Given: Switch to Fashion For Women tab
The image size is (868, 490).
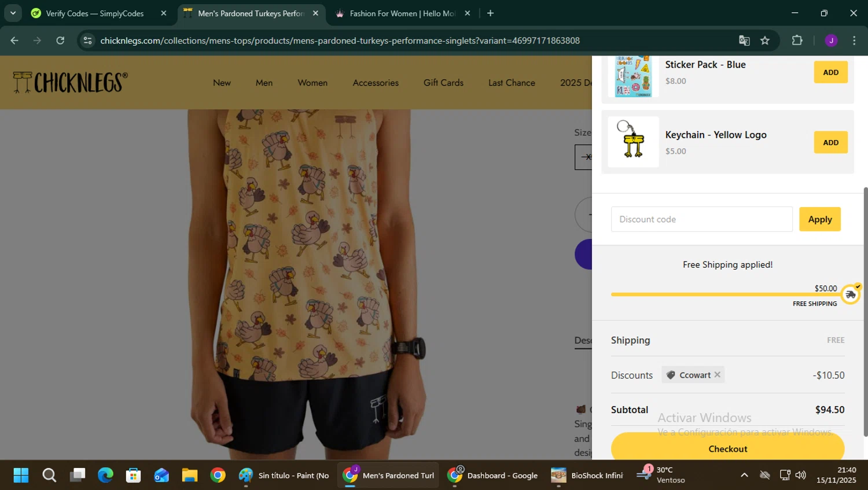Looking at the screenshot, I should (402, 13).
